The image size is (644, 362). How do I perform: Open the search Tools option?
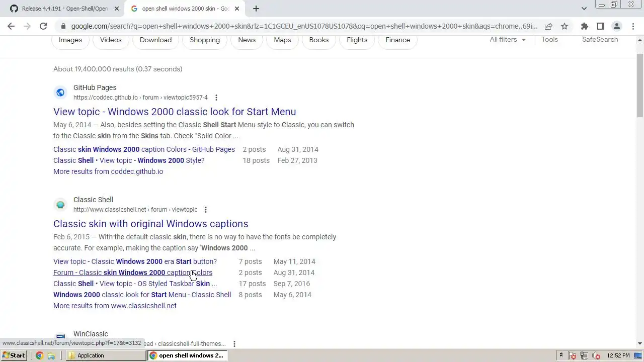click(549, 39)
